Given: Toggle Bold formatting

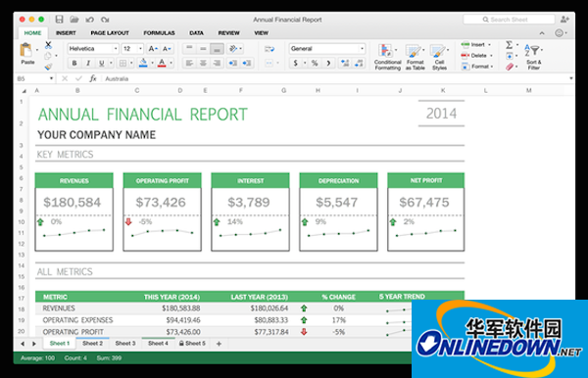Looking at the screenshot, I should (74, 63).
